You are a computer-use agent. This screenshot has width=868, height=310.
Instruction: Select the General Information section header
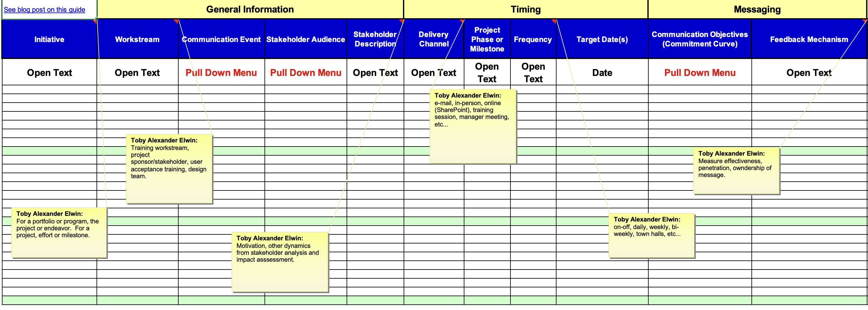pos(250,9)
